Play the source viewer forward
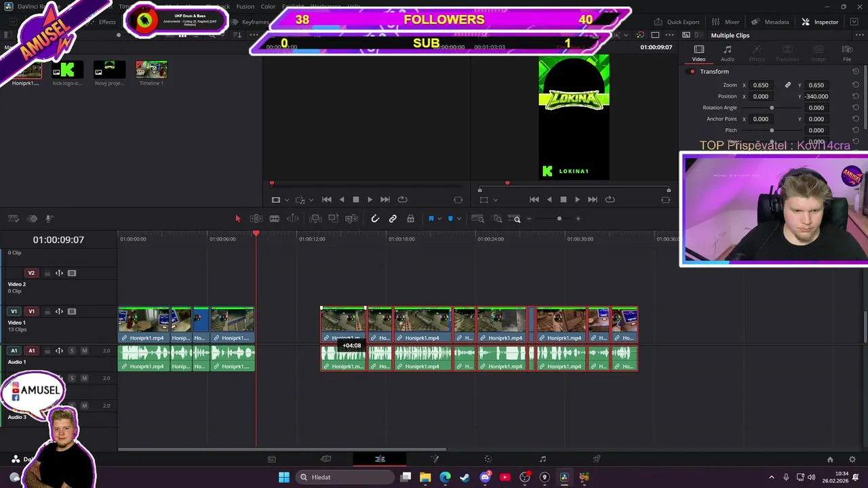Viewport: 868px width, 488px height. pos(370,199)
